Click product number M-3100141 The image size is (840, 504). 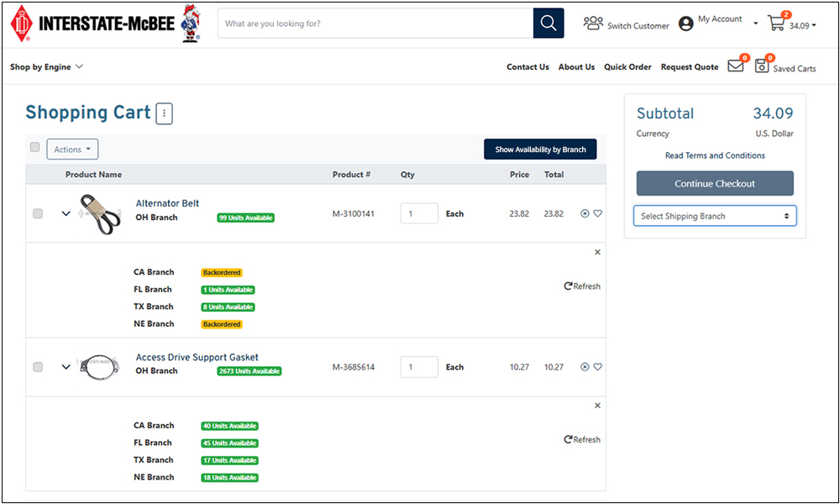[x=353, y=213]
